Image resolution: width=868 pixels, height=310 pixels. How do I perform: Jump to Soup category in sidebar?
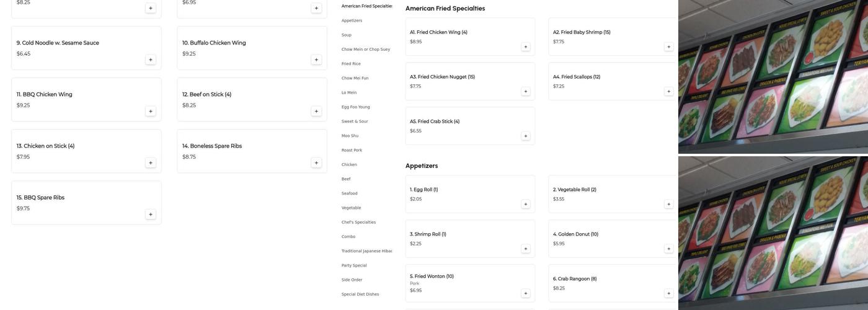pos(347,35)
